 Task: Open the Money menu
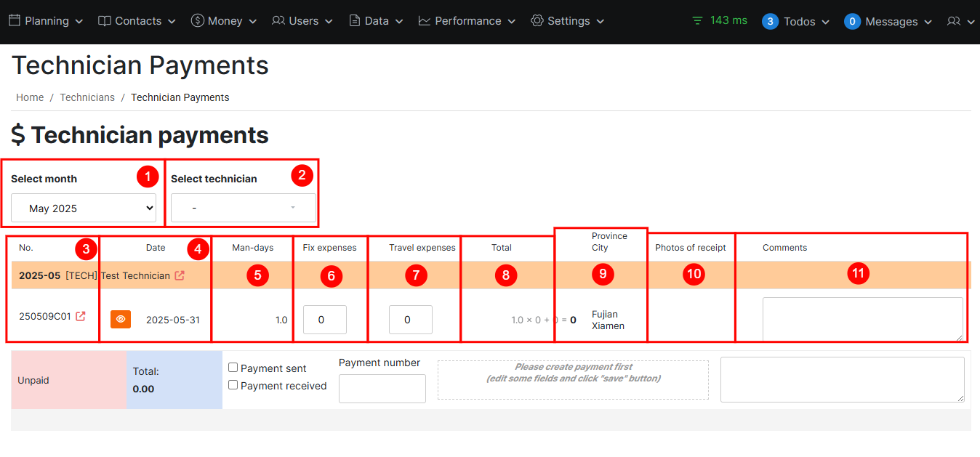tap(224, 21)
